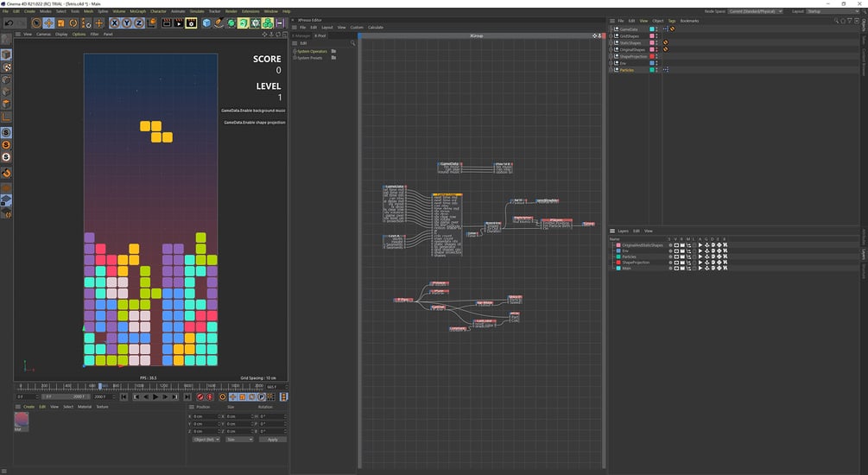Go to start of animation
Image resolution: width=868 pixels, height=475 pixels.
pos(124,396)
